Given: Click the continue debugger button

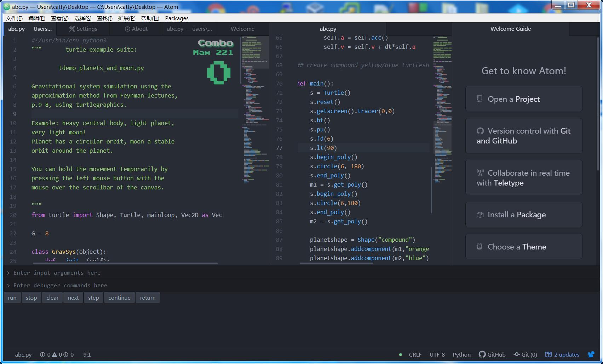Looking at the screenshot, I should click(x=119, y=298).
